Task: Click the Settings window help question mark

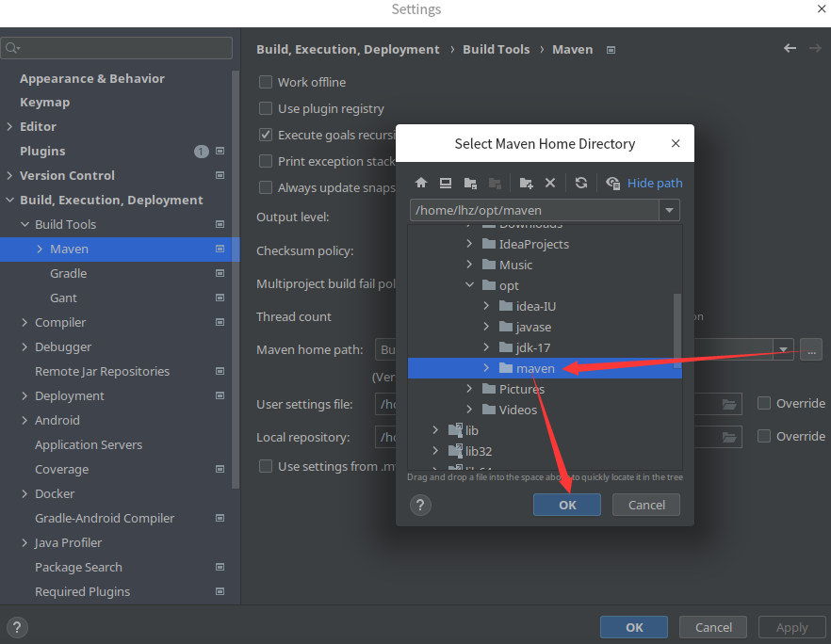Action: click(x=17, y=628)
